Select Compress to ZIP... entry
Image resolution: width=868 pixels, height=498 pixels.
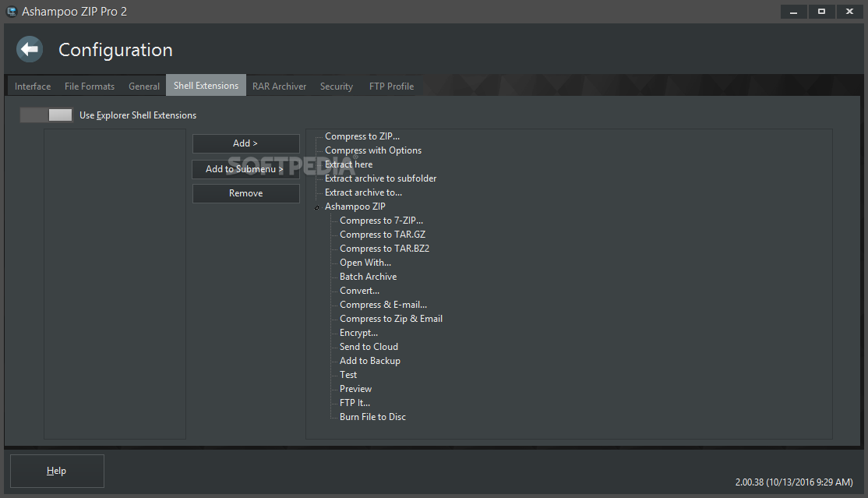[362, 136]
